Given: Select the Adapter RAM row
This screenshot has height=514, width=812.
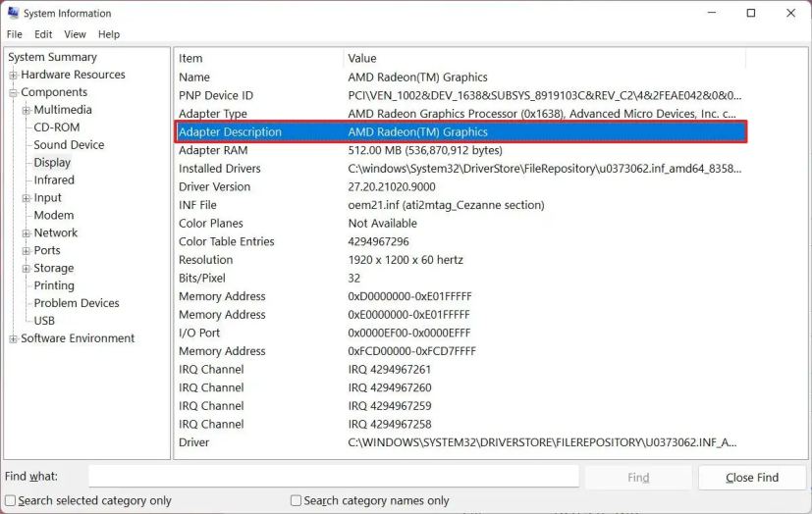Looking at the screenshot, I should click(x=460, y=150).
